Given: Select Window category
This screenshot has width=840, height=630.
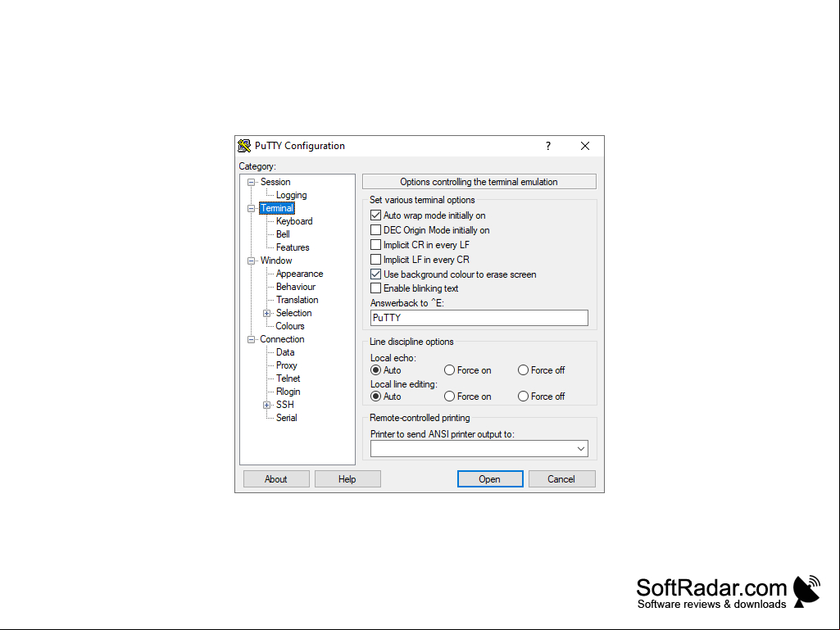Looking at the screenshot, I should 276,261.
